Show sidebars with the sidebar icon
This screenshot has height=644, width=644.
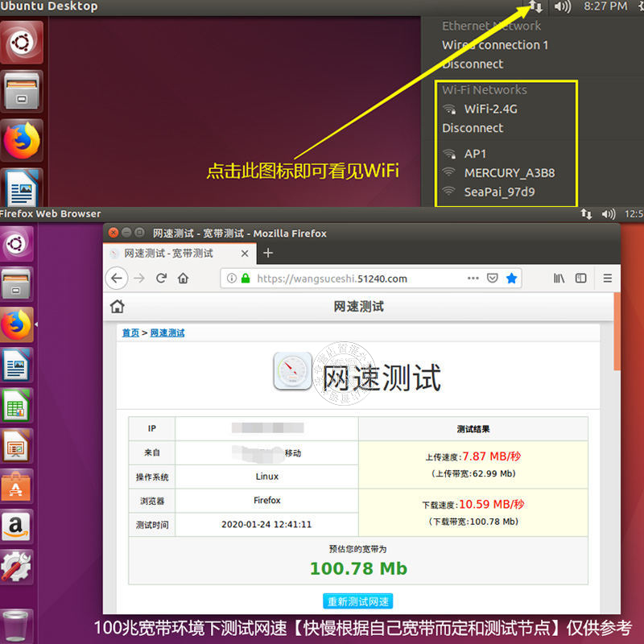pos(580,279)
